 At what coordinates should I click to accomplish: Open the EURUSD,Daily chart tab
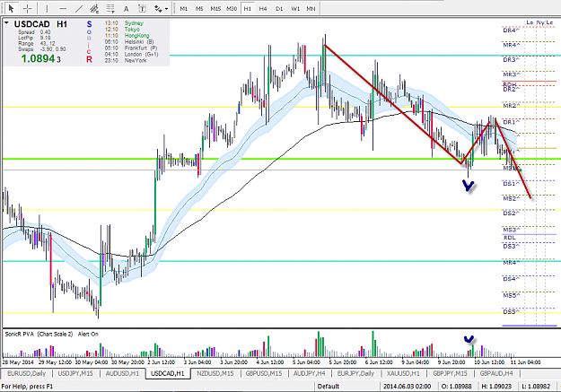point(27,373)
